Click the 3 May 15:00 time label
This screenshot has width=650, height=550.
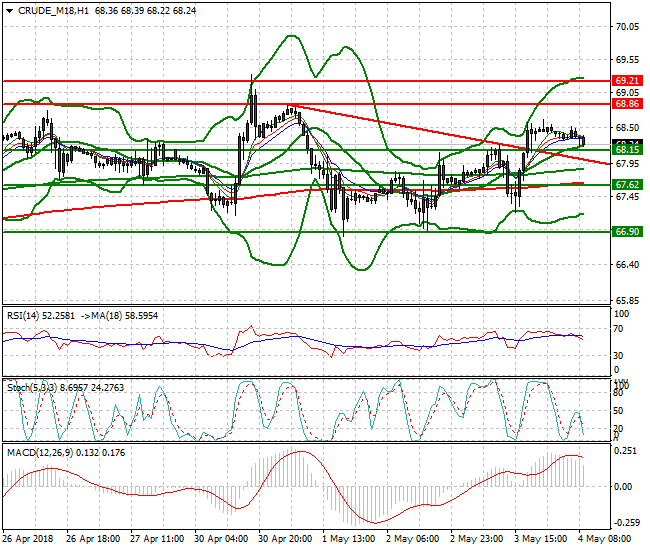coord(541,539)
